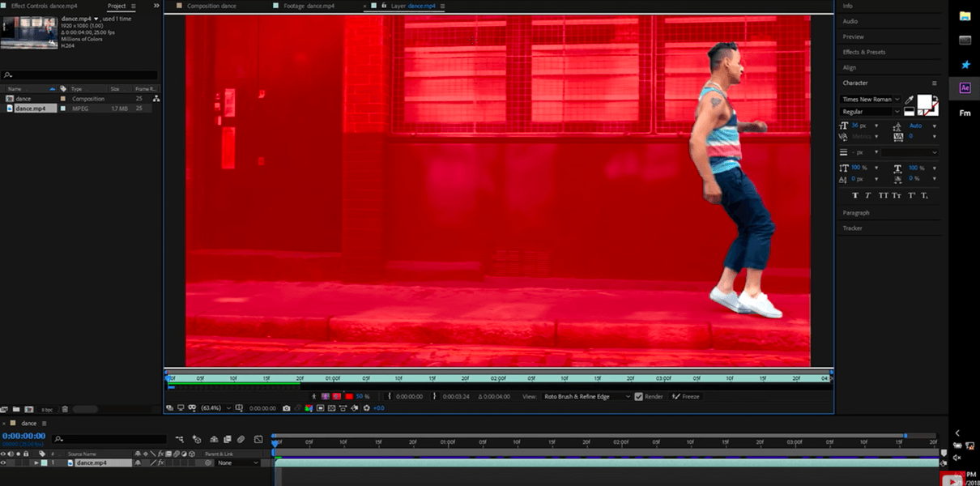
Task: Open the Tracker panel heading
Action: (x=852, y=228)
